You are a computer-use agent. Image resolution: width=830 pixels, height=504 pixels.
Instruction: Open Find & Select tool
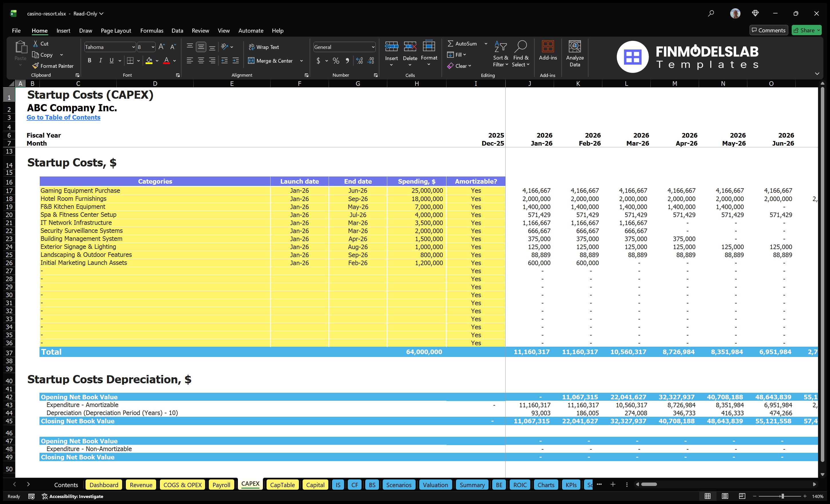coord(521,54)
